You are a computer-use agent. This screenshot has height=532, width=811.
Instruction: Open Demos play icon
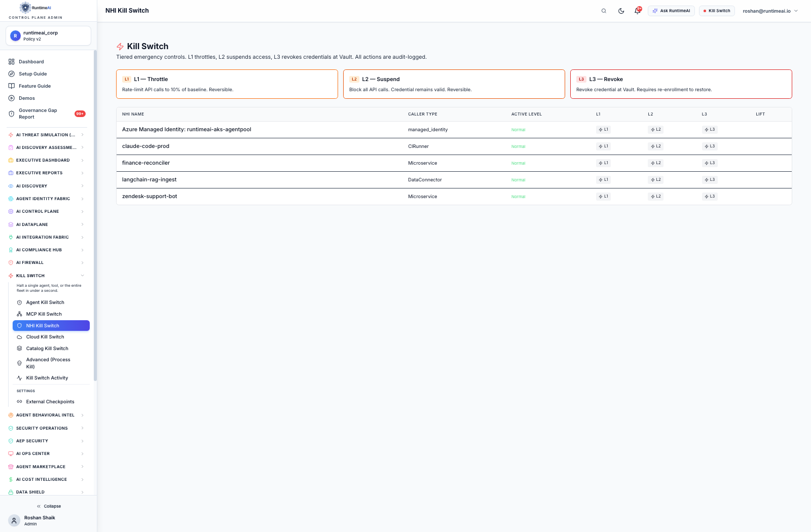pos(11,98)
